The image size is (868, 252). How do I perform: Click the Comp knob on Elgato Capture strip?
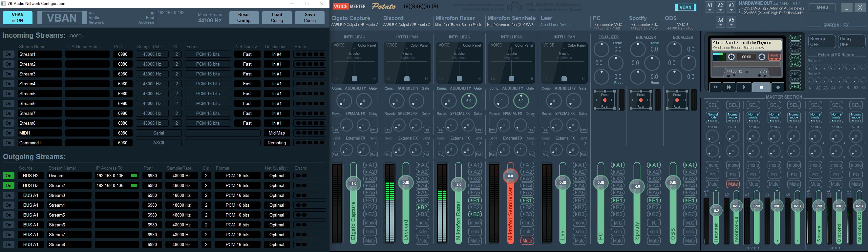coord(344,100)
